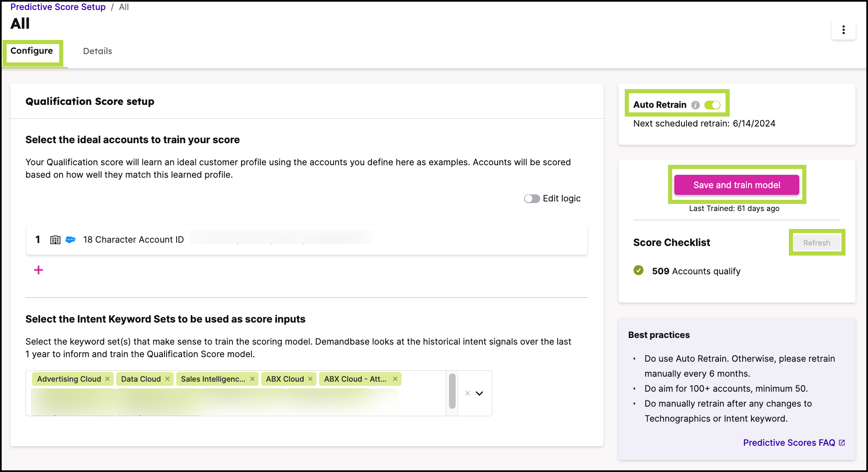
Task: Click the green check beside Accounts qualify
Action: pyautogui.click(x=638, y=271)
